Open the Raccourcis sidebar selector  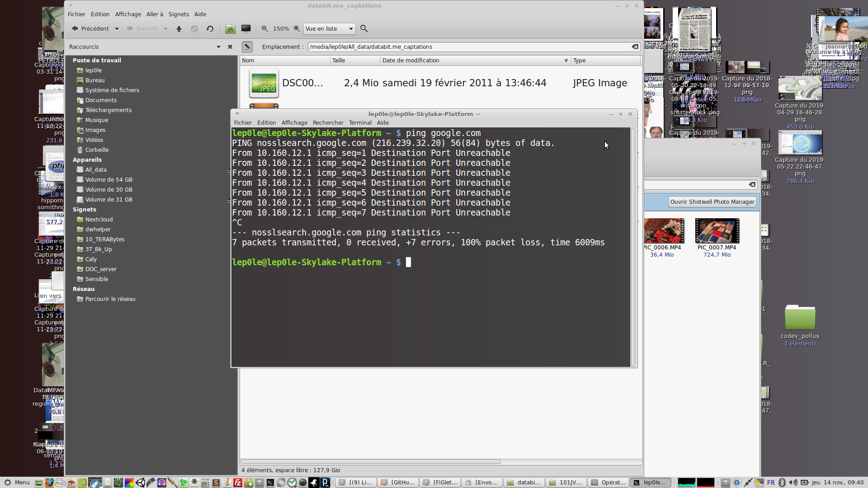tap(218, 47)
